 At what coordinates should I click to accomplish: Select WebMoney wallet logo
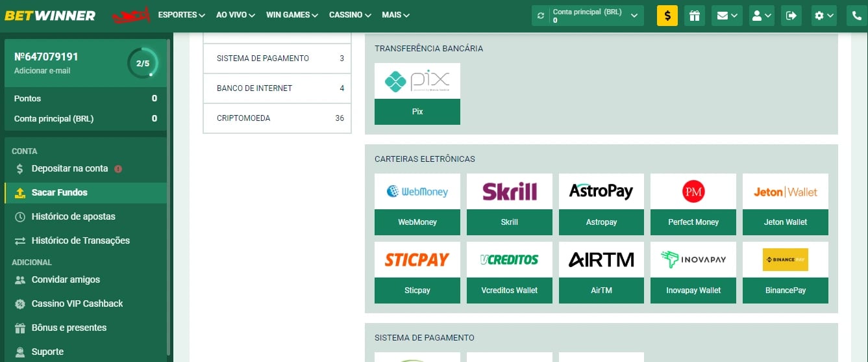click(417, 192)
